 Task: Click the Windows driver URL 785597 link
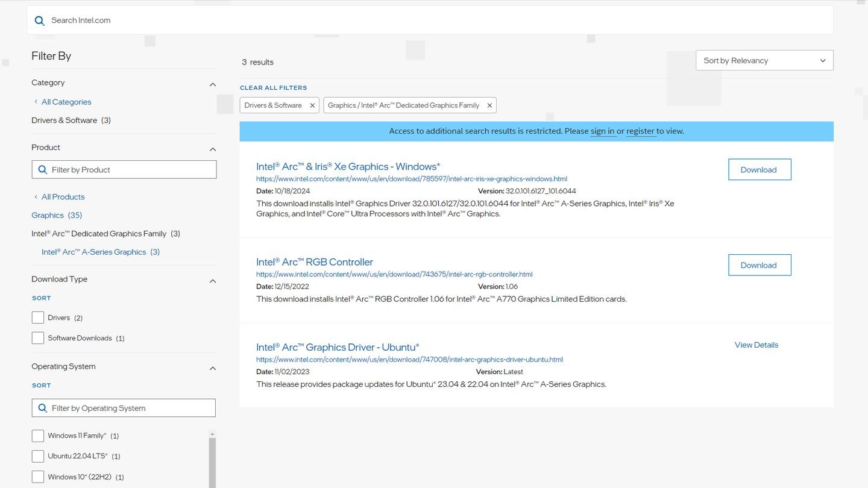412,179
